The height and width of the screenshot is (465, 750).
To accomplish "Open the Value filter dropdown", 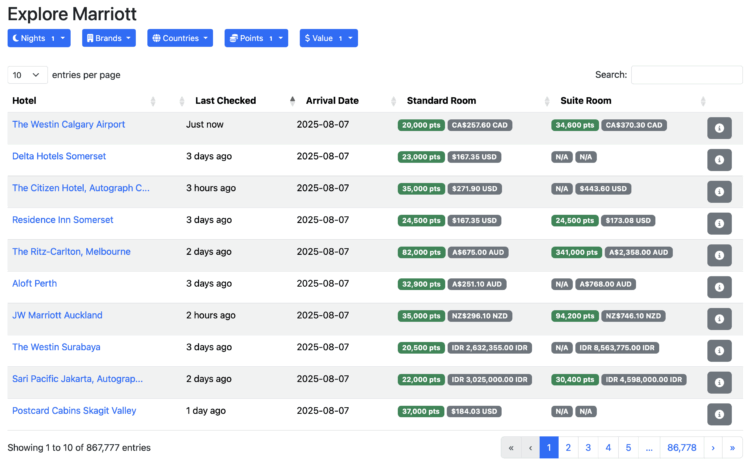I will 328,38.
